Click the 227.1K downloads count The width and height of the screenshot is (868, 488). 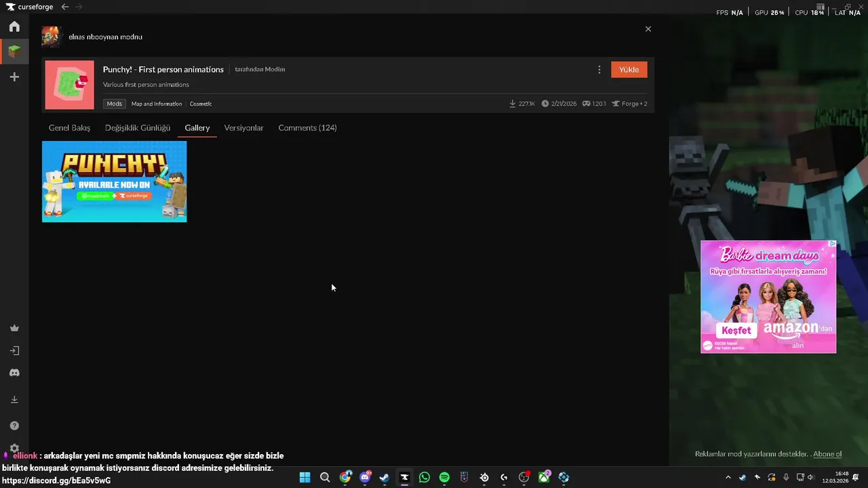click(x=522, y=104)
